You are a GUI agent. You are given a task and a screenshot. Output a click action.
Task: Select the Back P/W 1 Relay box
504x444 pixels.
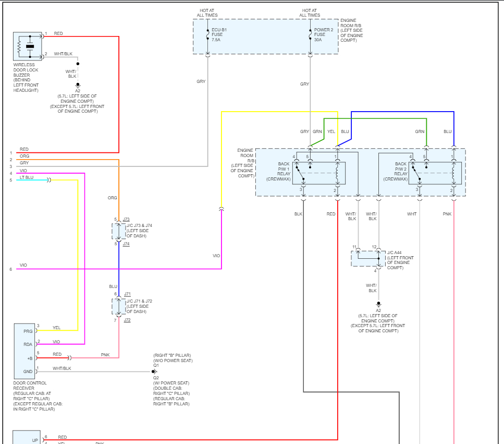319,173
